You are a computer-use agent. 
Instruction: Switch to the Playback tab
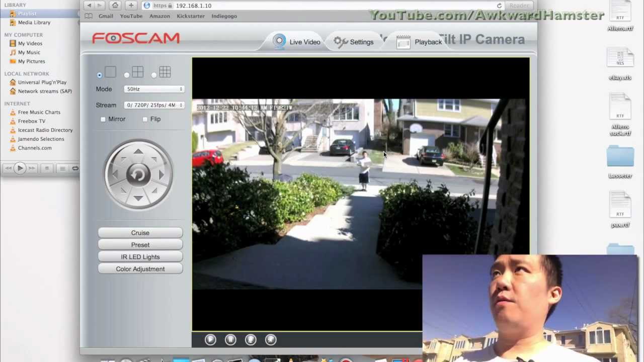[419, 42]
